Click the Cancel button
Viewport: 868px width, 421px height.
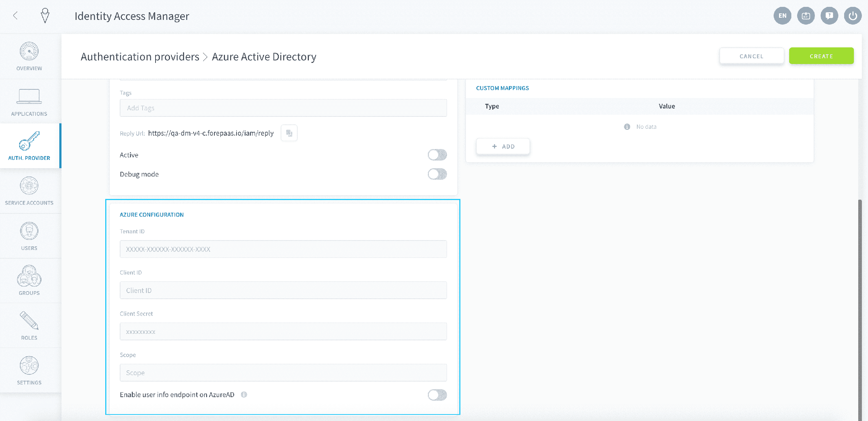[752, 56]
